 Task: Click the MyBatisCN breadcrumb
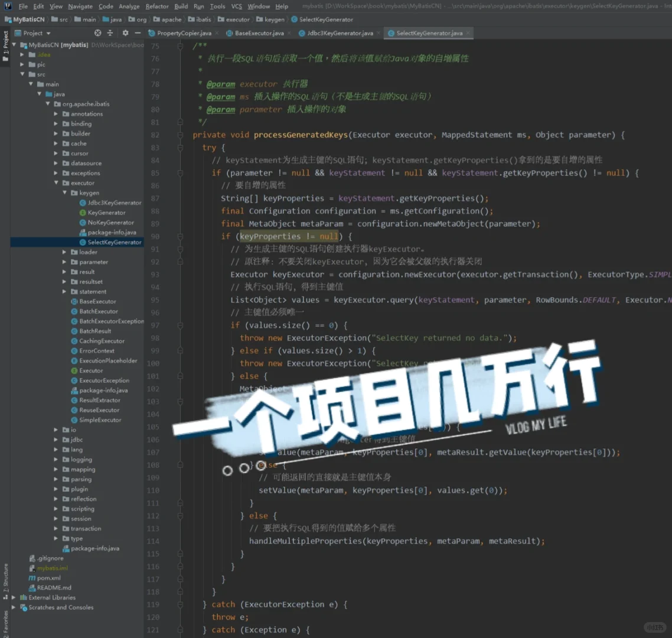(24, 19)
